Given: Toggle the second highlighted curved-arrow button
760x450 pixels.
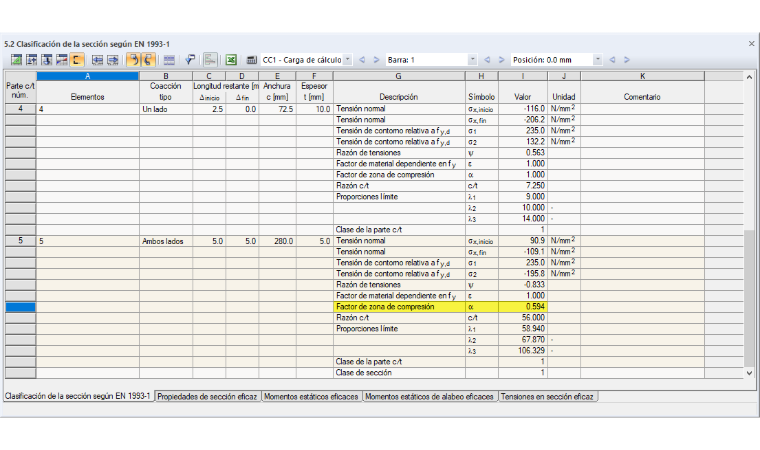Looking at the screenshot, I should [148, 60].
